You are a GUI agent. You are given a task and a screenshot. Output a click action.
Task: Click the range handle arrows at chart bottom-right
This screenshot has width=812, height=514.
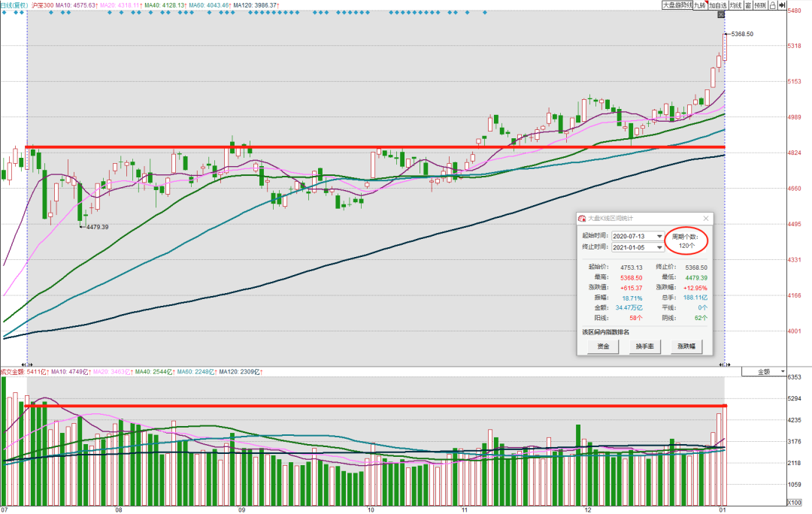[x=725, y=364]
